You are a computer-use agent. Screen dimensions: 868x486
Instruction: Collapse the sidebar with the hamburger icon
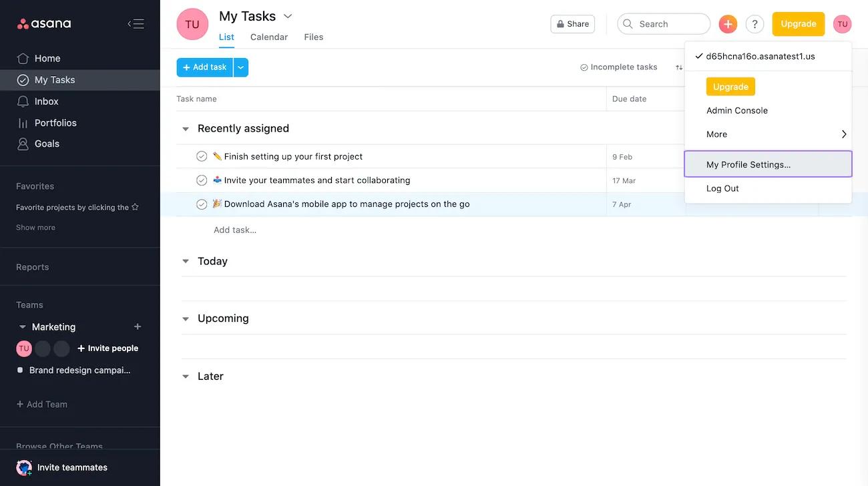tap(136, 24)
